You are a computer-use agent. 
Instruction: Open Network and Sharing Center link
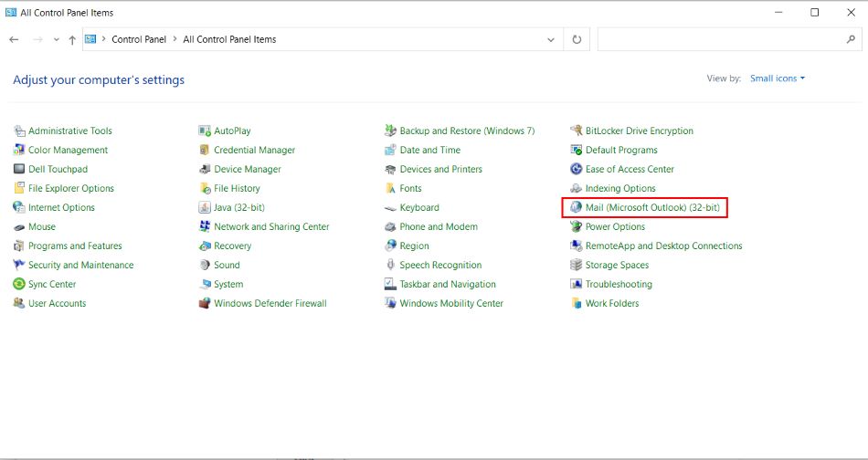[x=271, y=227]
